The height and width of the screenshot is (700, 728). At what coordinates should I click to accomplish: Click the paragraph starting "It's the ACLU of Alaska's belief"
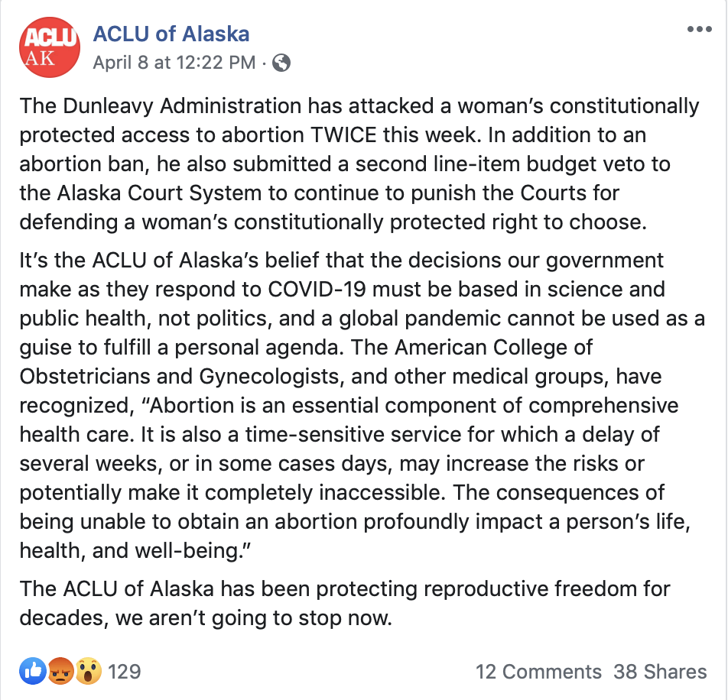(x=362, y=406)
